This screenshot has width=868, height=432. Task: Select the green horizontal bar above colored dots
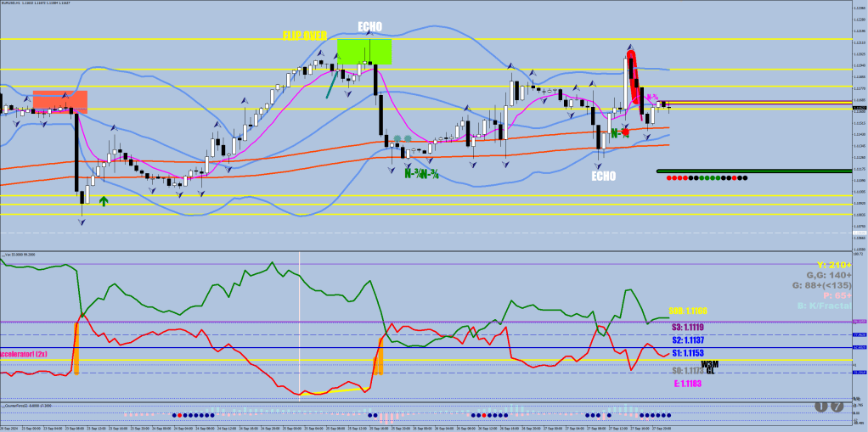tap(753, 171)
